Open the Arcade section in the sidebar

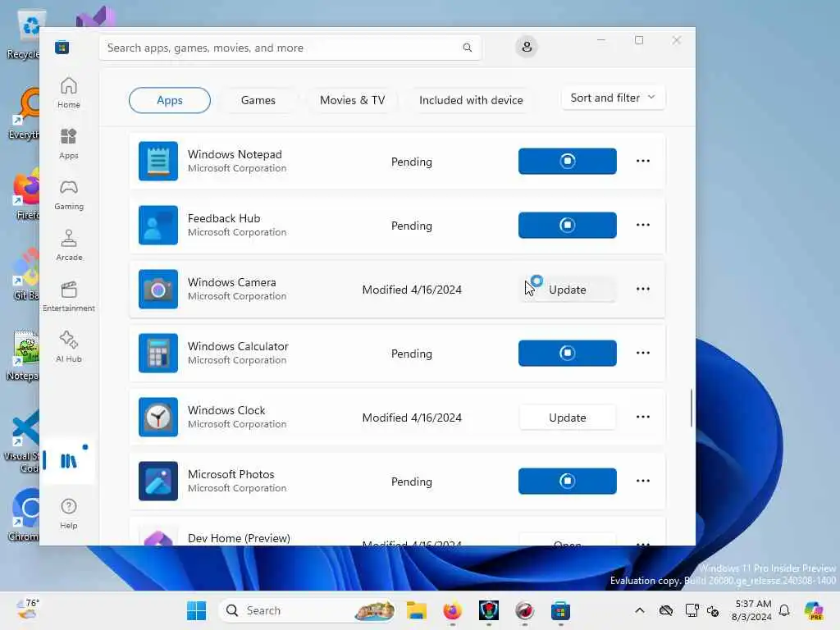coord(69,245)
